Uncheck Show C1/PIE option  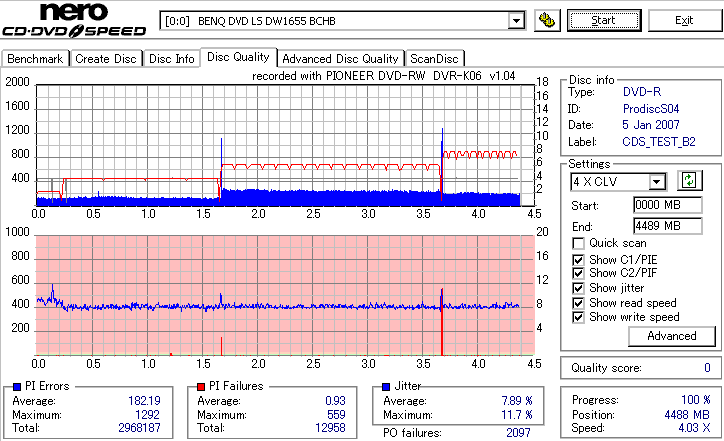[578, 260]
